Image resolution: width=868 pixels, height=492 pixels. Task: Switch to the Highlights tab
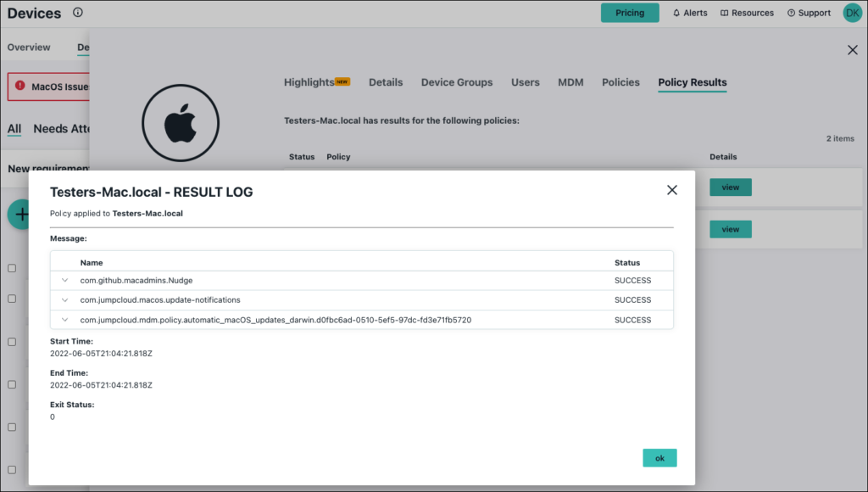coord(309,82)
